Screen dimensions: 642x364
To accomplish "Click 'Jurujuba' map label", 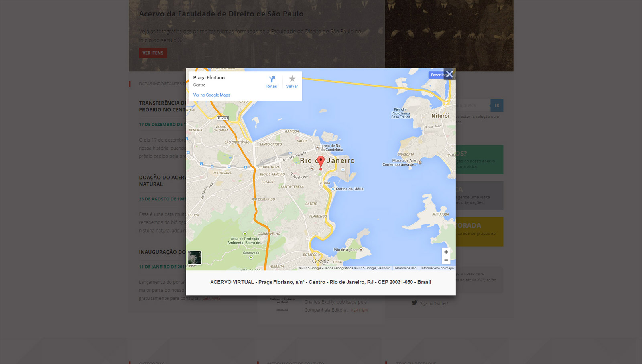I will tap(441, 214).
